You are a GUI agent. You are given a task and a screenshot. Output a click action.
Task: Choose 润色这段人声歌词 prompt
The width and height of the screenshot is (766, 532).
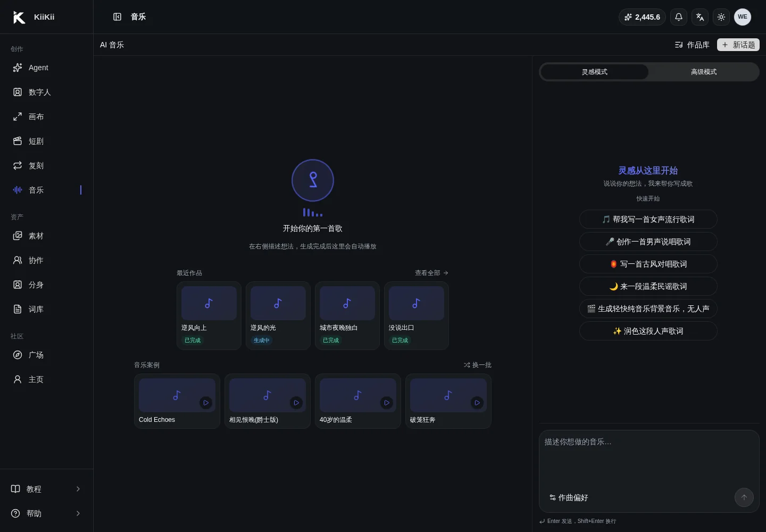coord(648,331)
